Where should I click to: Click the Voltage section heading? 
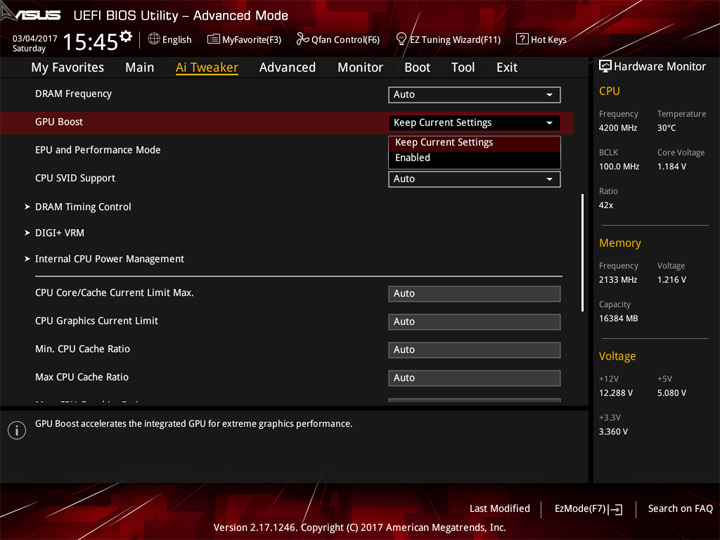617,356
